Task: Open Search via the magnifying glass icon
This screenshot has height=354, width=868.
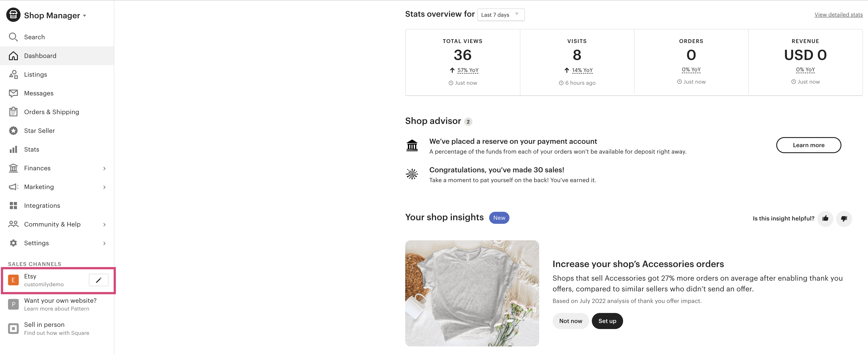Action: [x=13, y=37]
